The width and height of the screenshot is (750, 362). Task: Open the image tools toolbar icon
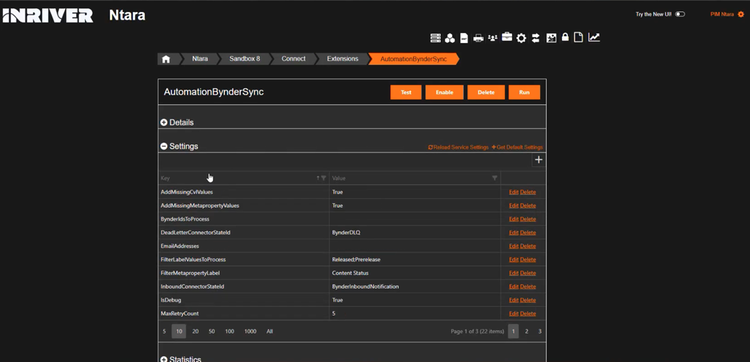551,38
